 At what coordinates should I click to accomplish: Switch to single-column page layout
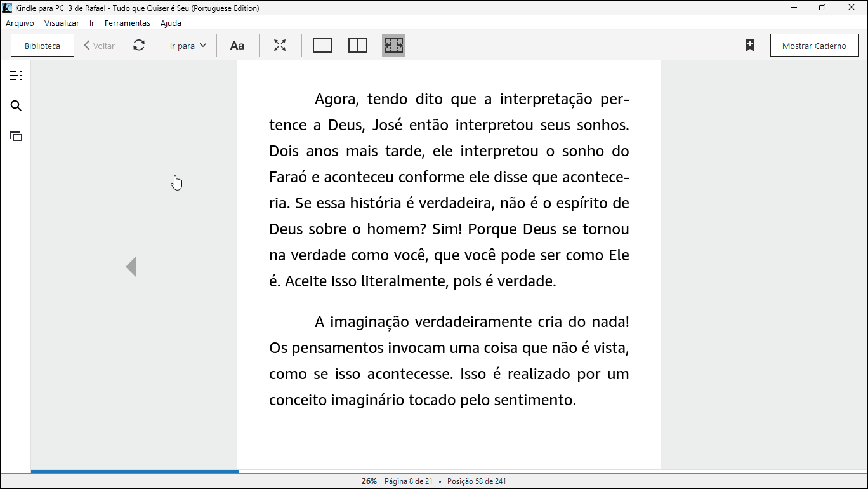click(x=322, y=46)
